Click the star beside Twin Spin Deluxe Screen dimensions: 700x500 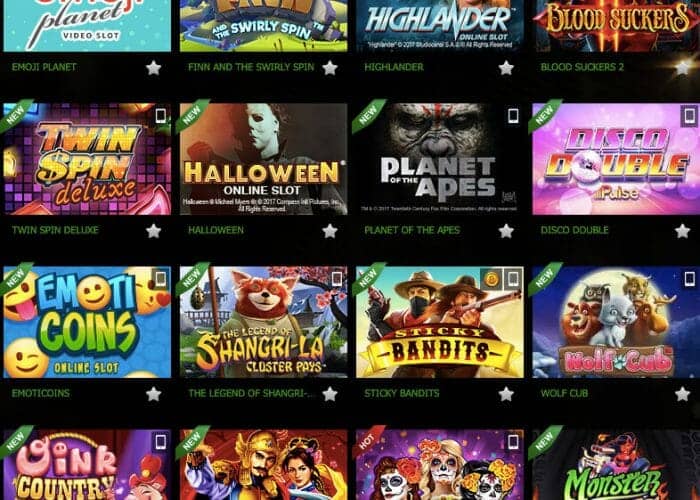pyautogui.click(x=153, y=231)
